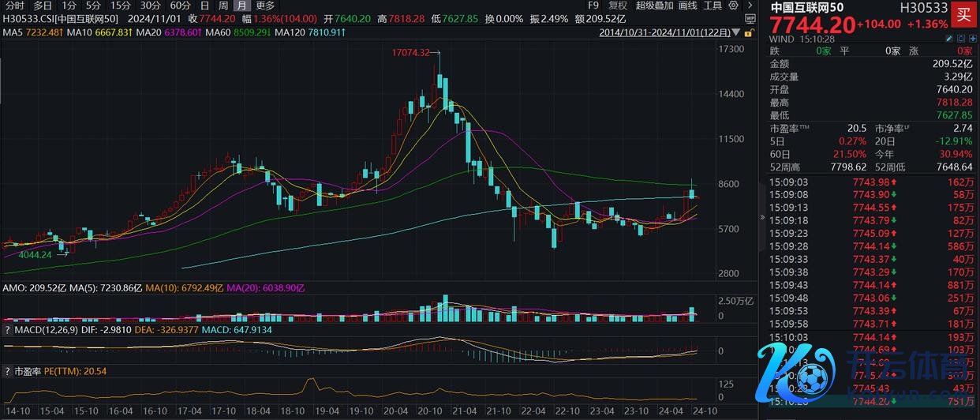Click the 市盈率 help question mark
The image size is (980, 420).
click(8, 370)
